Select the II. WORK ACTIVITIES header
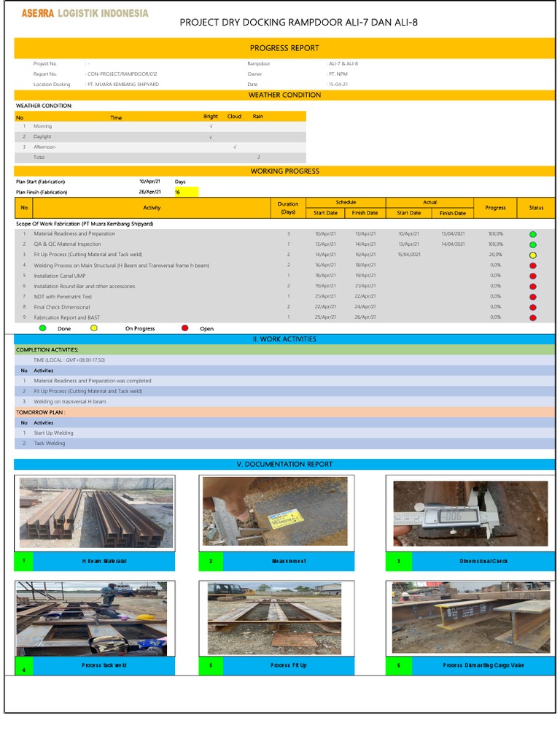Screen dimensions: 560x747 coord(284,339)
